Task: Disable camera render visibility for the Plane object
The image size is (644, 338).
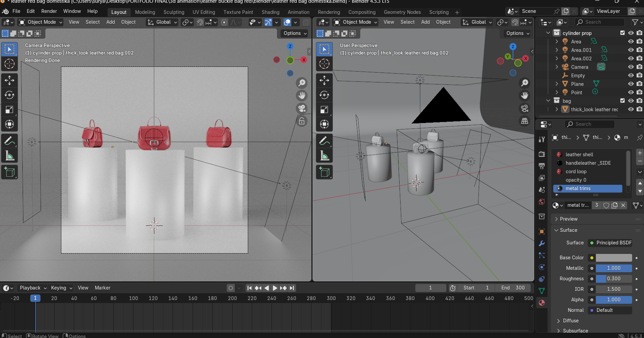Action: pyautogui.click(x=640, y=84)
